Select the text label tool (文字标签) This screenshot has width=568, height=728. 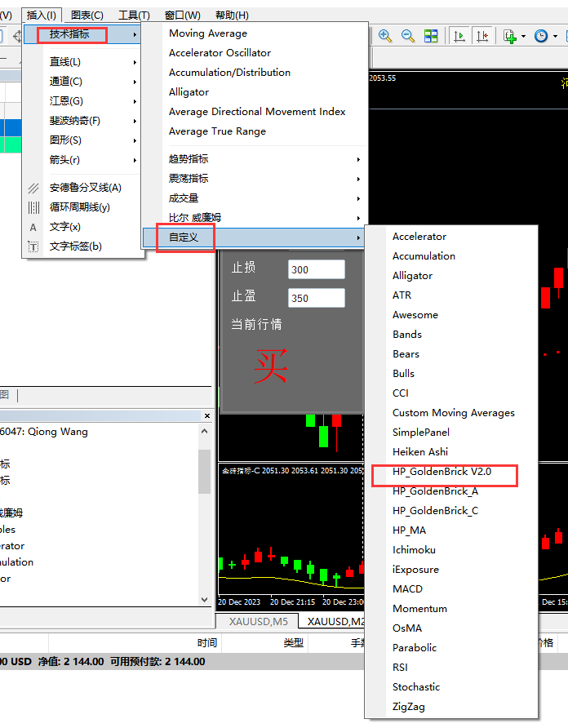coord(75,246)
